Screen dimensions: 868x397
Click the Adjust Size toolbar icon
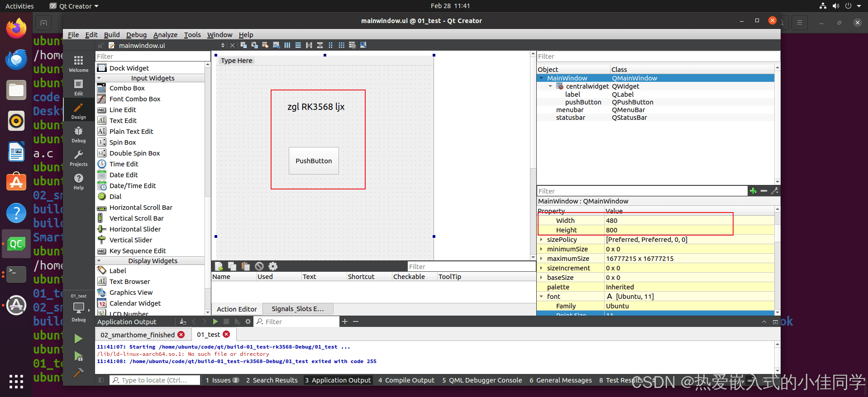pyautogui.click(x=363, y=45)
